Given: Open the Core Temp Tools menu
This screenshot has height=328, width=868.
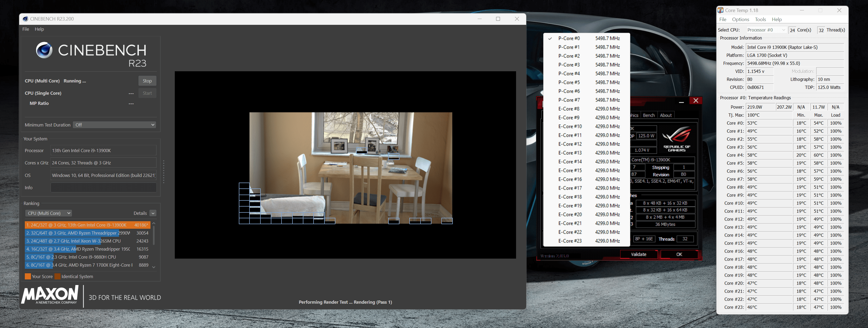Looking at the screenshot, I should [760, 19].
